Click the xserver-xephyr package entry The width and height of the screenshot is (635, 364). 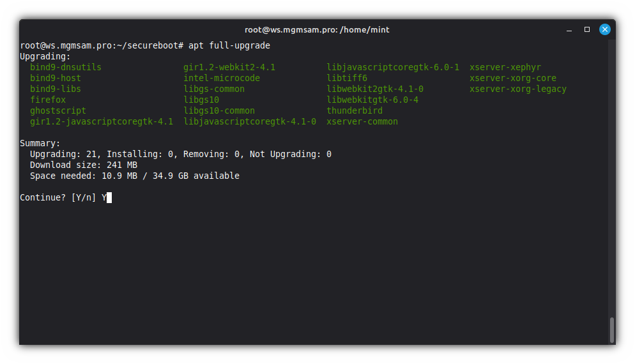[505, 67]
